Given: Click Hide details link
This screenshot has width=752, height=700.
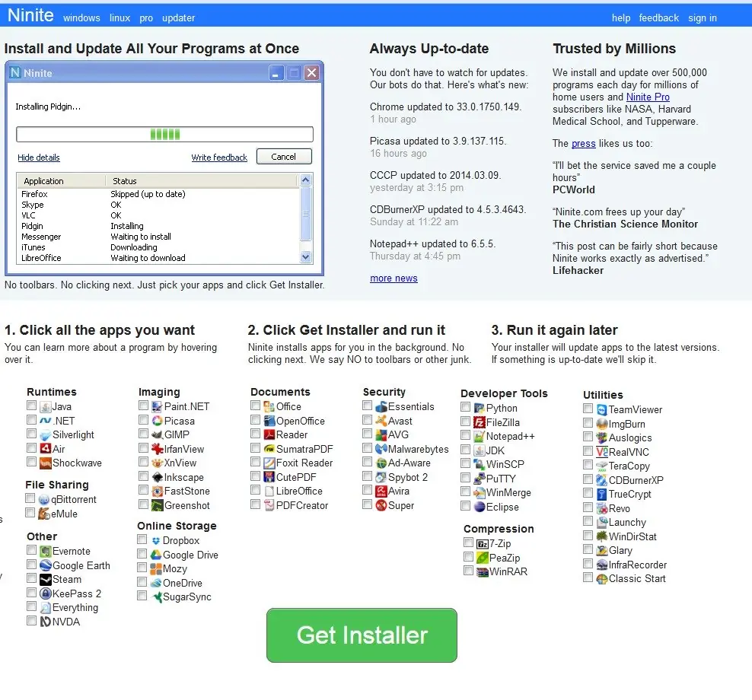Looking at the screenshot, I should (x=39, y=157).
